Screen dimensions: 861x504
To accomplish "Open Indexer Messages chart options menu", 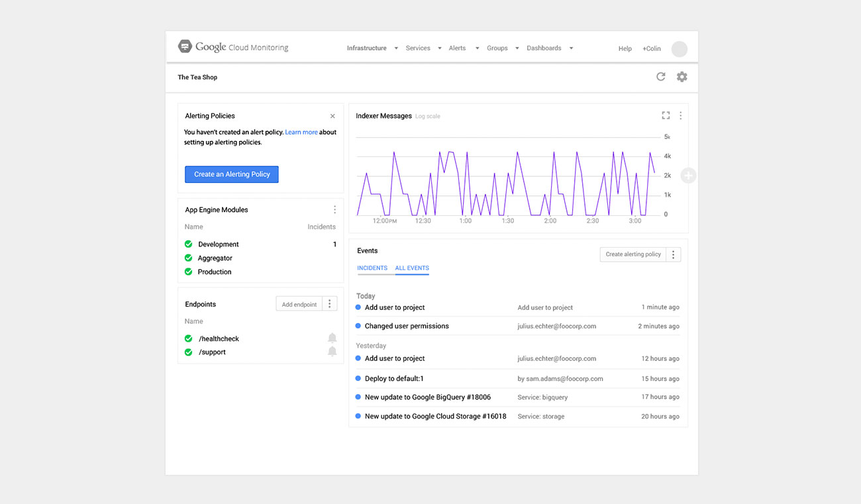I will pyautogui.click(x=680, y=116).
